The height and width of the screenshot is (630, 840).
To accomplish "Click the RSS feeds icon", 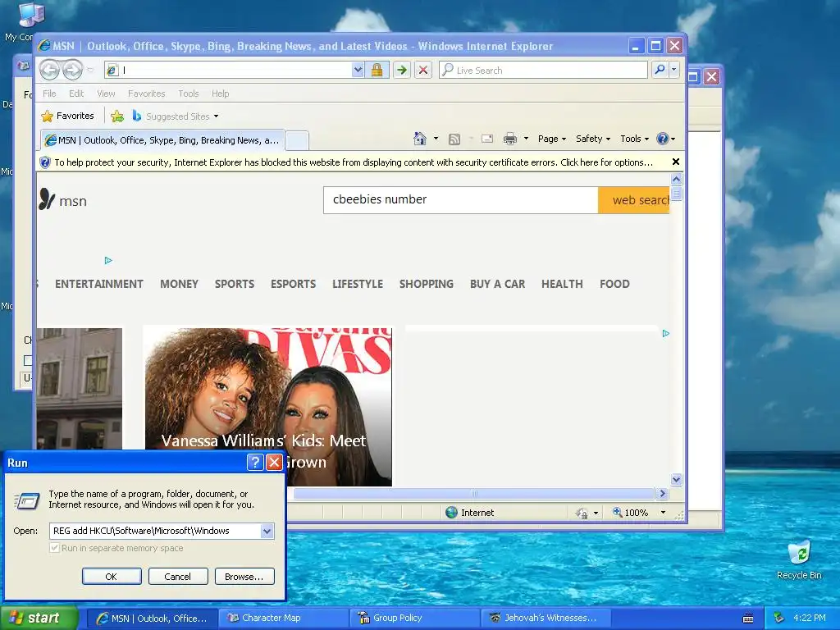I will click(x=454, y=139).
